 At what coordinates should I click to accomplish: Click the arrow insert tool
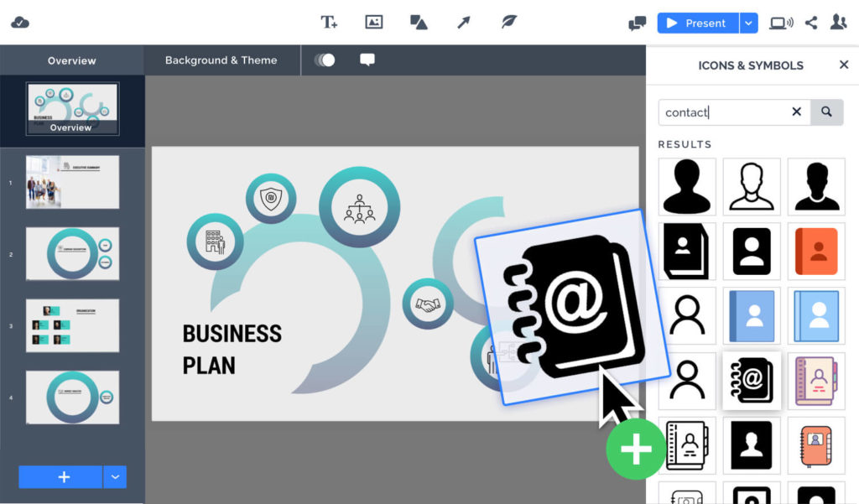click(x=462, y=23)
